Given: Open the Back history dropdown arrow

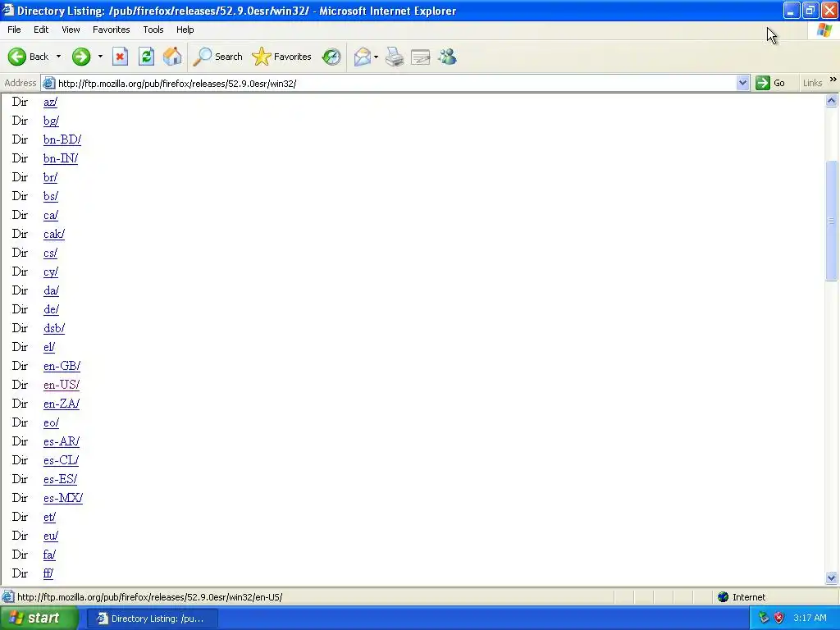Looking at the screenshot, I should click(58, 57).
